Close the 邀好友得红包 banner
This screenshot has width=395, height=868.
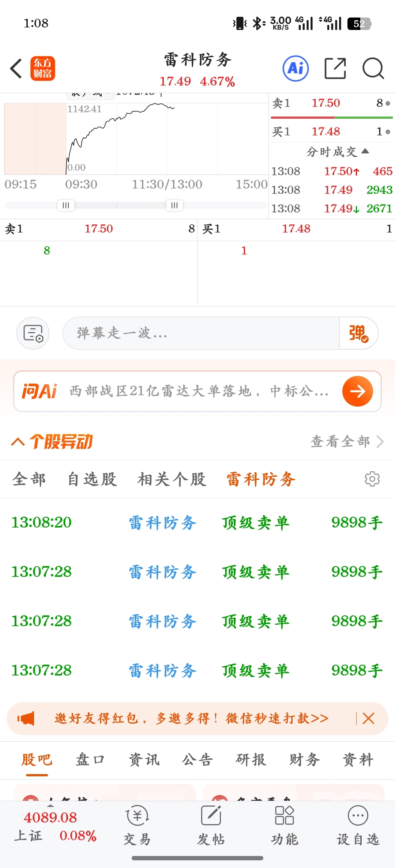(x=368, y=719)
